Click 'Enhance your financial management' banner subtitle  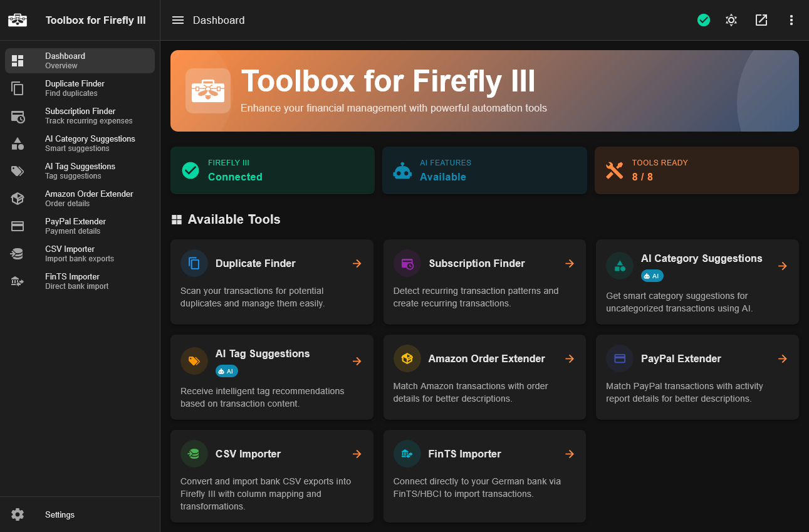[394, 108]
